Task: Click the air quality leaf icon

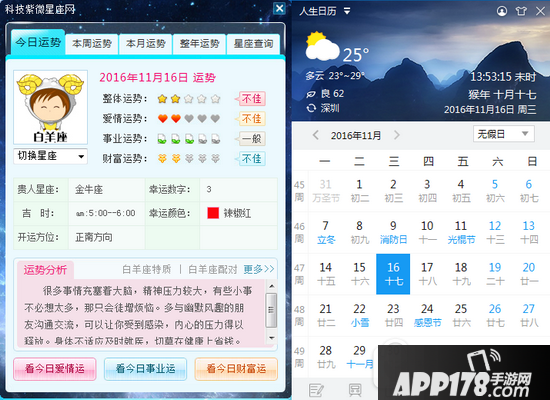Action: coord(311,94)
